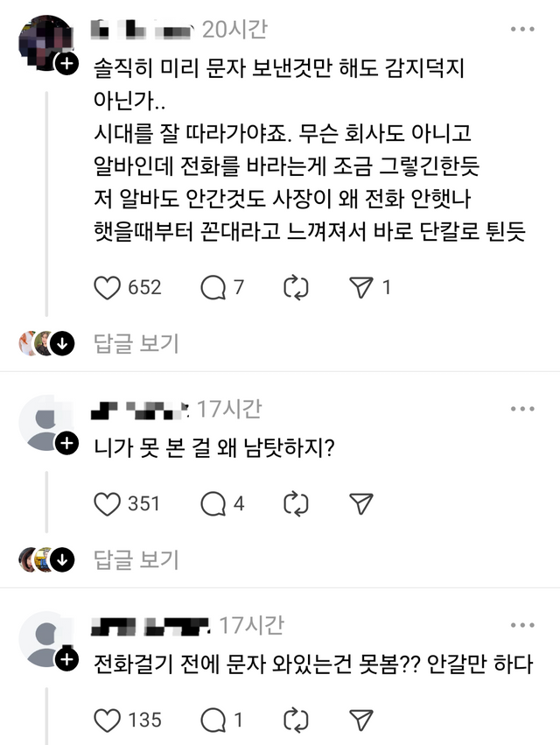This screenshot has width=560, height=745.
Task: Share the comment with 135 likes
Action: pyautogui.click(x=360, y=720)
